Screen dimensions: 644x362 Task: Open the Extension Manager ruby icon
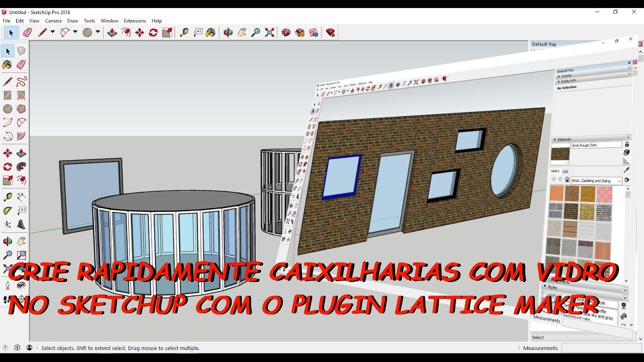pos(330,33)
